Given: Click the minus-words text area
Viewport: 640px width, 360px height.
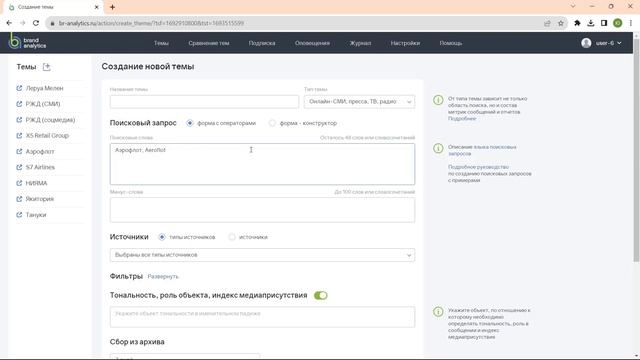Looking at the screenshot, I should point(262,210).
